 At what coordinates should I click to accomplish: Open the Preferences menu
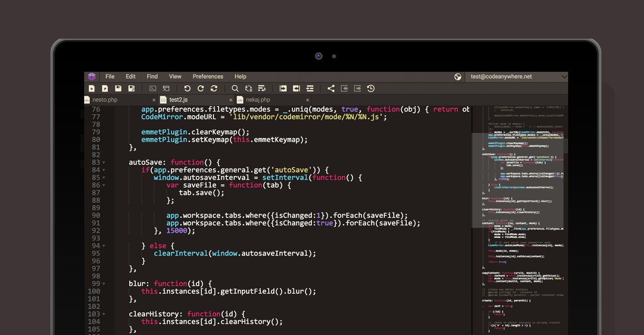208,77
